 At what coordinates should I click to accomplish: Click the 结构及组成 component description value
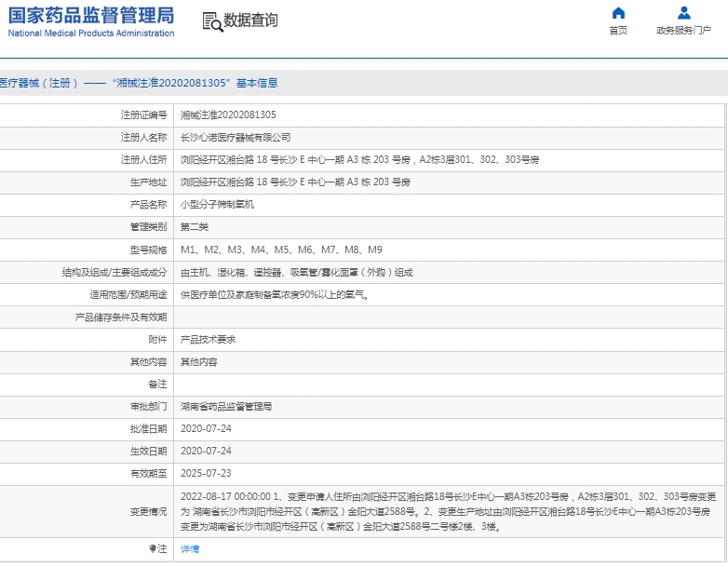[295, 273]
